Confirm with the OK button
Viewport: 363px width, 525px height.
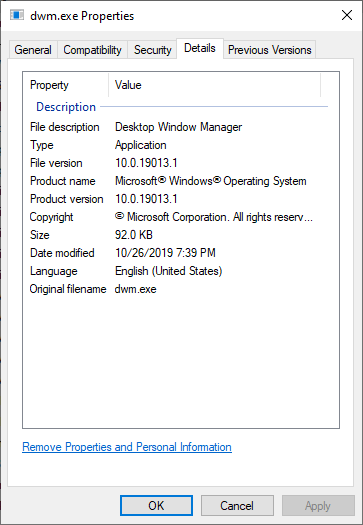tap(156, 506)
